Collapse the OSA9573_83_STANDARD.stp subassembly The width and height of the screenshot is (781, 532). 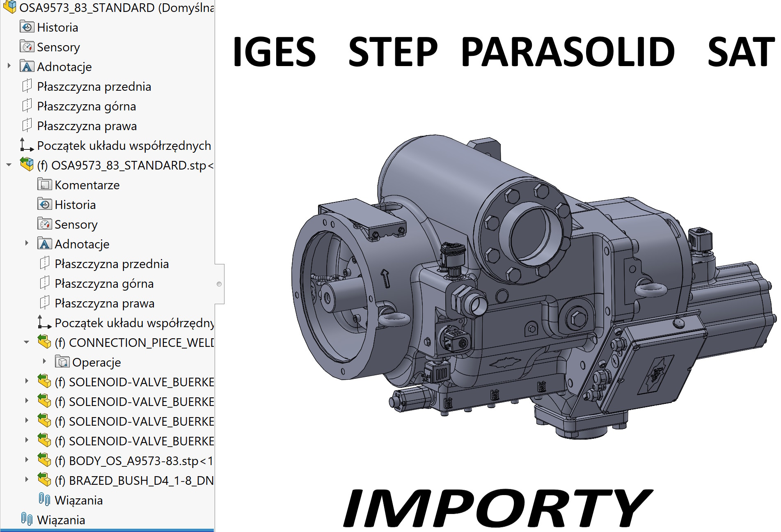[x=9, y=165]
